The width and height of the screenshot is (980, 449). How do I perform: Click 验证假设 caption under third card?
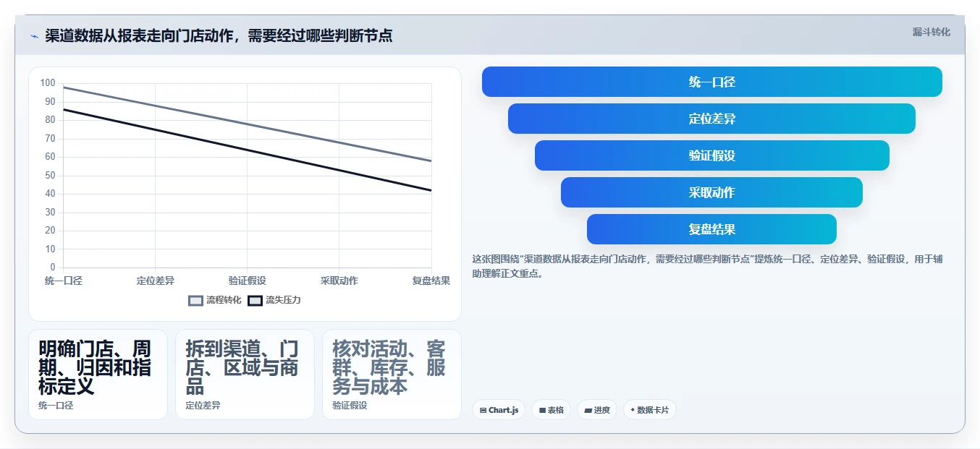(350, 406)
